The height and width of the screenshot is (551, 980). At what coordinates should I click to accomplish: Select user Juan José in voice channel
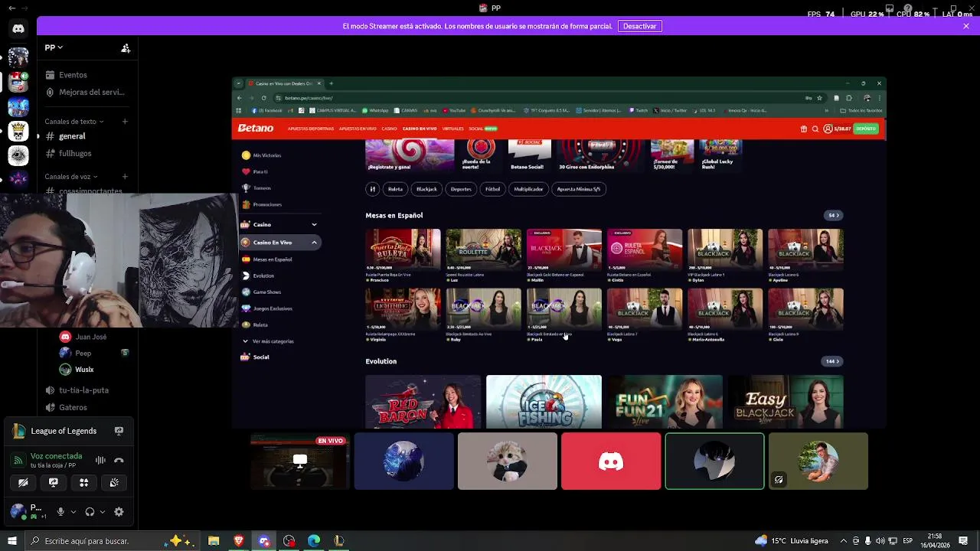pyautogui.click(x=83, y=337)
